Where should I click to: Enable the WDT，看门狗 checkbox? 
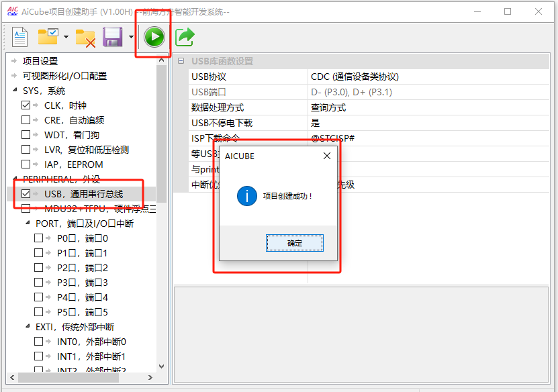click(x=26, y=135)
